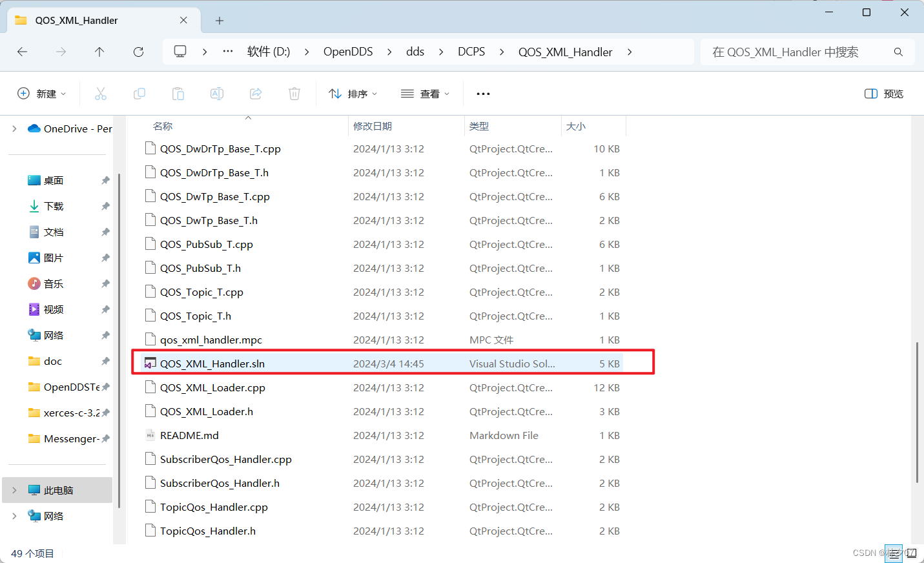
Task: Click the Visual Studio solution file icon
Action: tap(150, 363)
